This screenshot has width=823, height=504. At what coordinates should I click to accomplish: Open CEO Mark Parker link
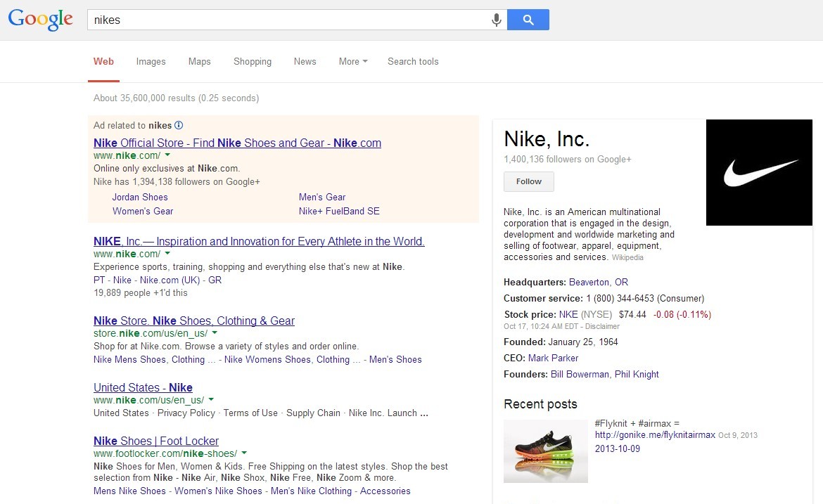click(553, 358)
